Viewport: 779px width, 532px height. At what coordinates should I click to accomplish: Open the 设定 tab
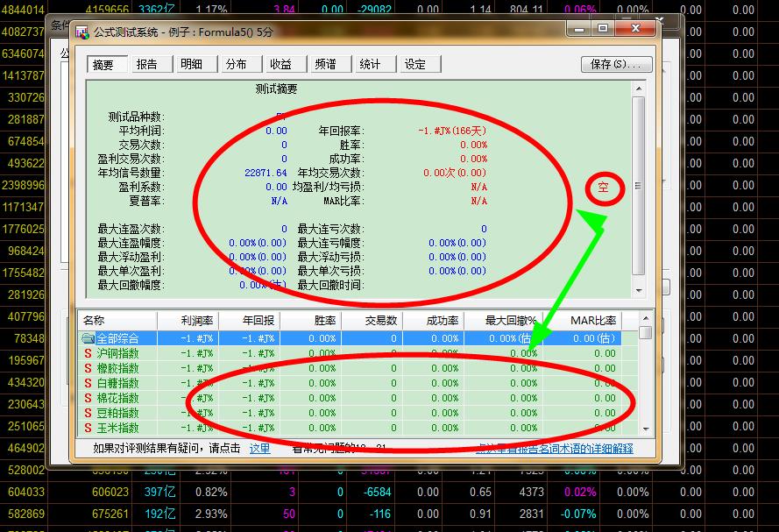pyautogui.click(x=420, y=64)
